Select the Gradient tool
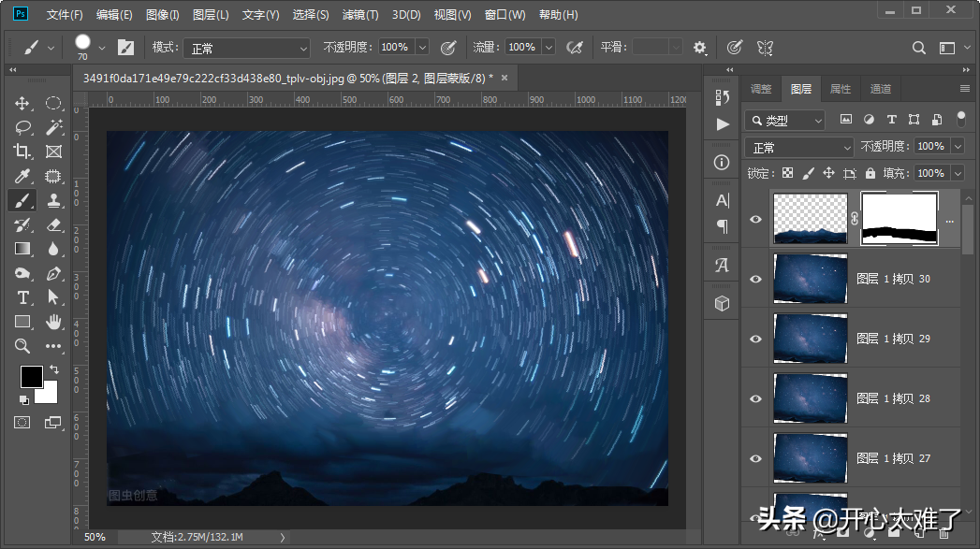The width and height of the screenshot is (980, 549). click(x=22, y=249)
